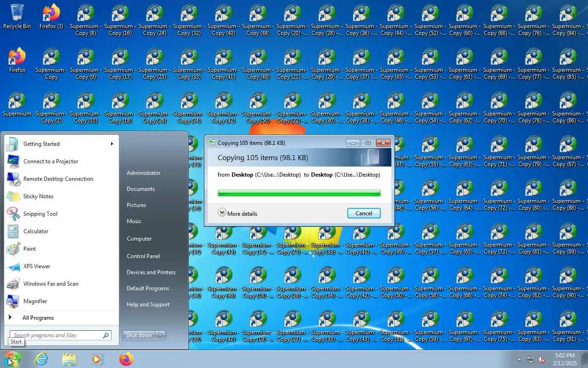The height and width of the screenshot is (368, 588).
Task: Select the Supermium - Copy (24) shortcut
Action: pyautogui.click(x=154, y=20)
